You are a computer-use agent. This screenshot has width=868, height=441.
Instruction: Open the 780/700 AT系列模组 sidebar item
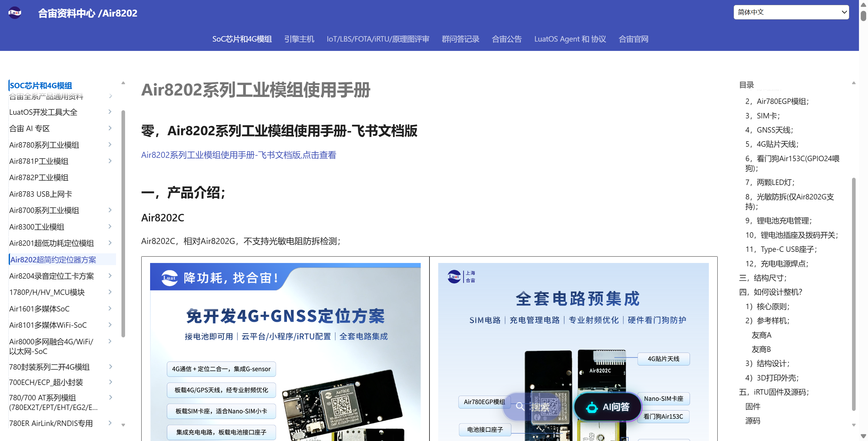pyautogui.click(x=54, y=403)
